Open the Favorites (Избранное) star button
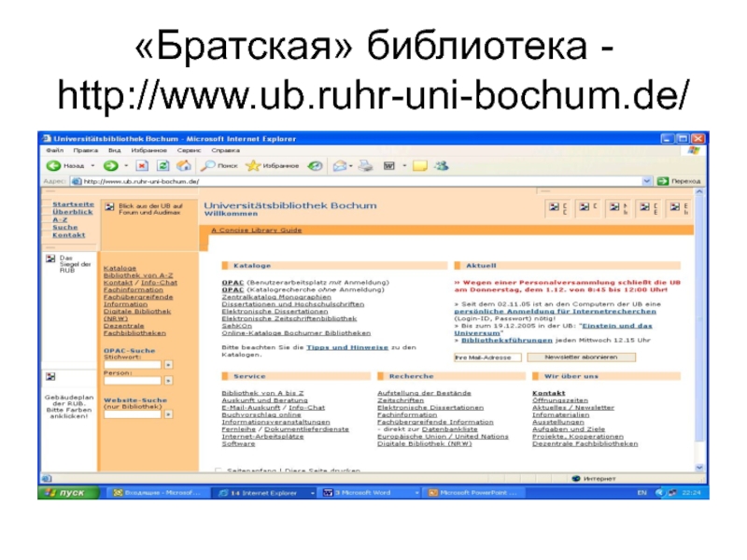Viewport: 747px width, 560px height. (271, 165)
